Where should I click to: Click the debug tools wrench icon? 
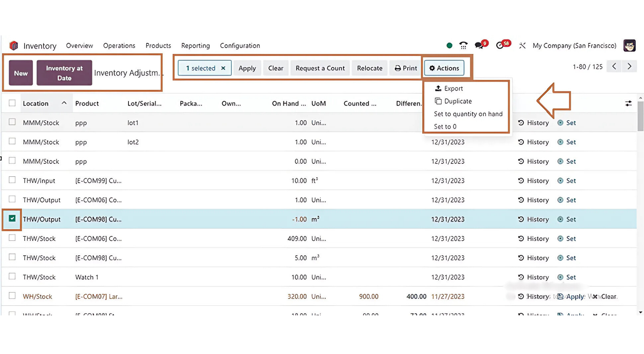click(522, 46)
